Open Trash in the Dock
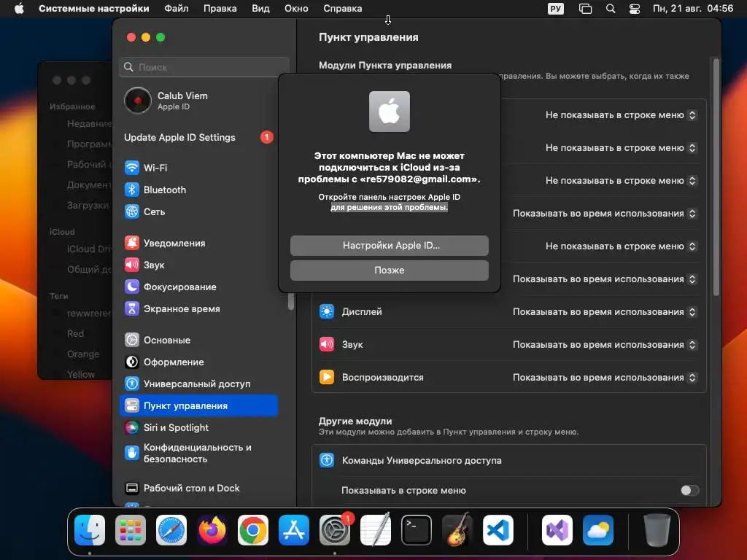 coord(657,530)
